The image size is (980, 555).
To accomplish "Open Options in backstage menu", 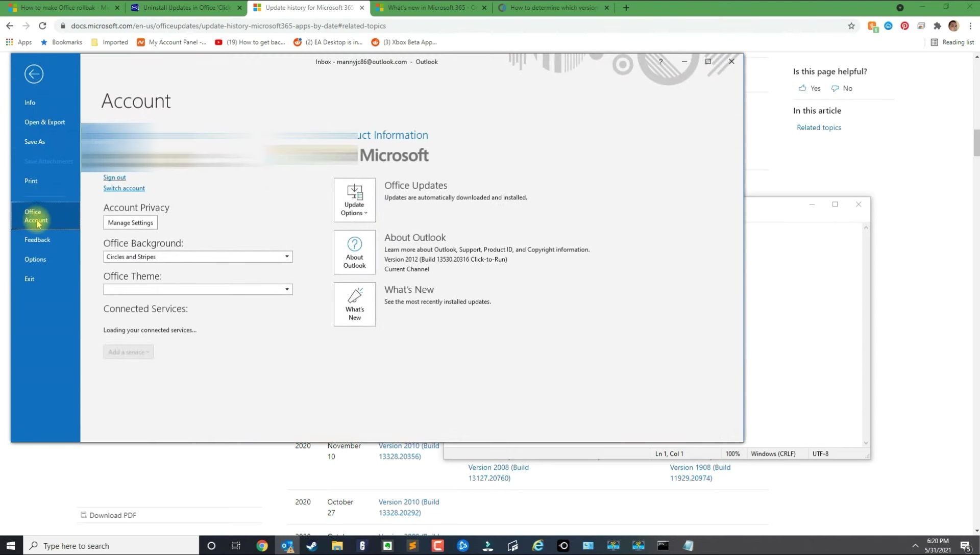I will click(35, 259).
